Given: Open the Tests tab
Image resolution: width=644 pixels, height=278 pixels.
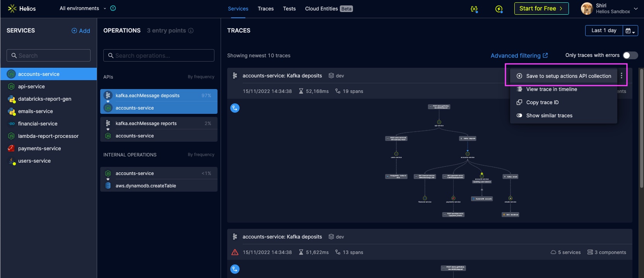Looking at the screenshot, I should point(289,9).
